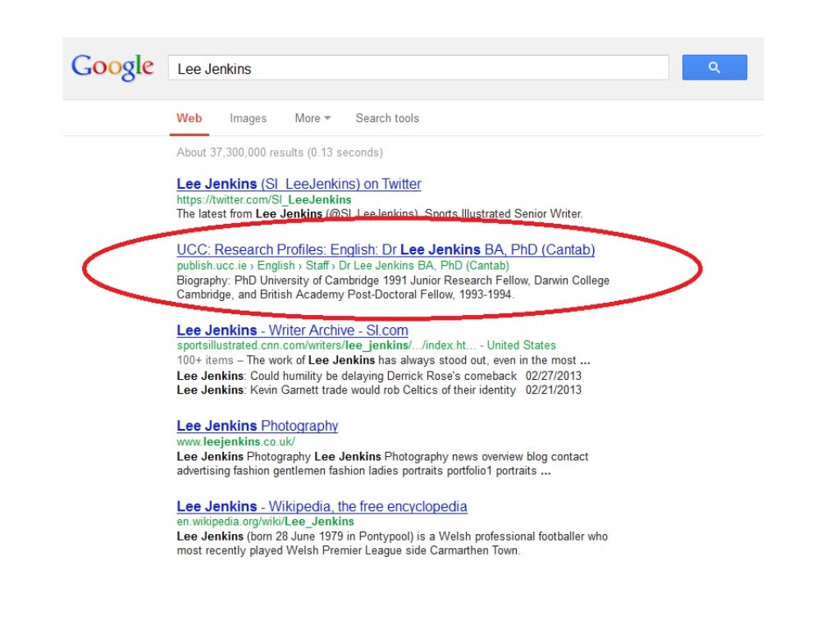Select the Web tab
This screenshot has height=630, width=840.
[x=189, y=118]
